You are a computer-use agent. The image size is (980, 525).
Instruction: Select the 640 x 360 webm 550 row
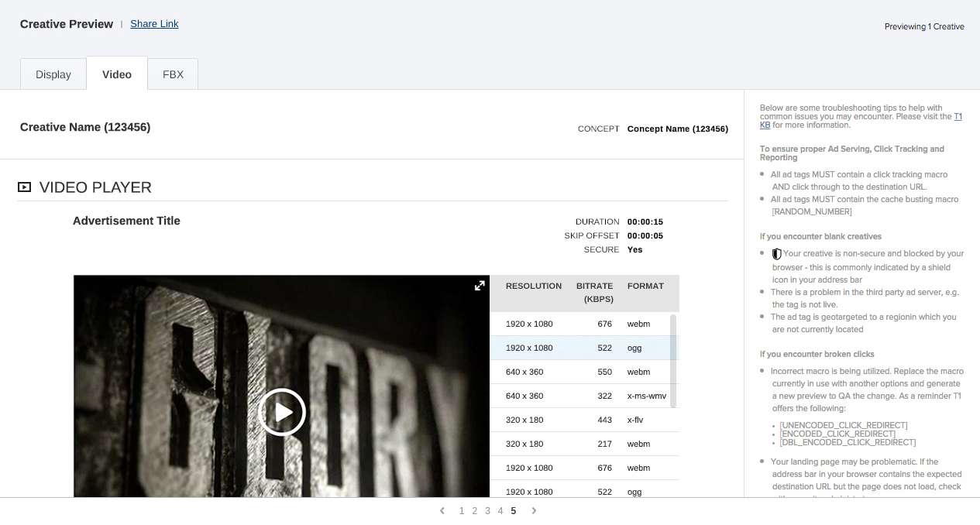584,372
